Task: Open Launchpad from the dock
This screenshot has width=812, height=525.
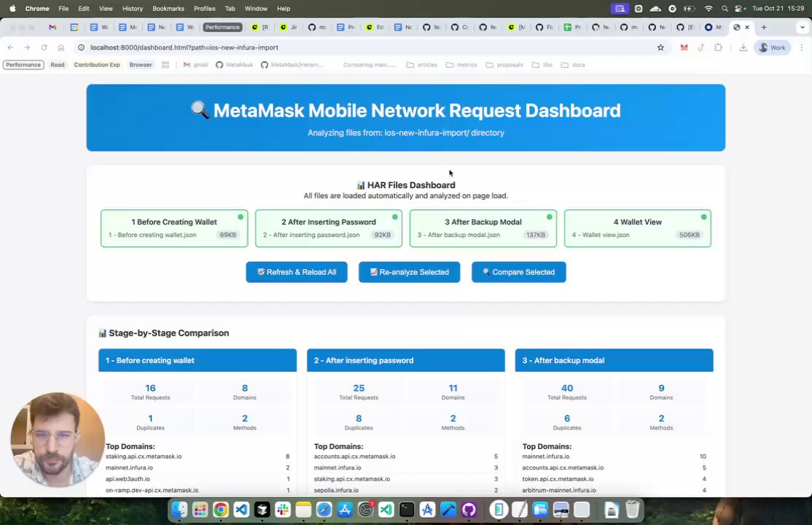Action: tap(200, 510)
